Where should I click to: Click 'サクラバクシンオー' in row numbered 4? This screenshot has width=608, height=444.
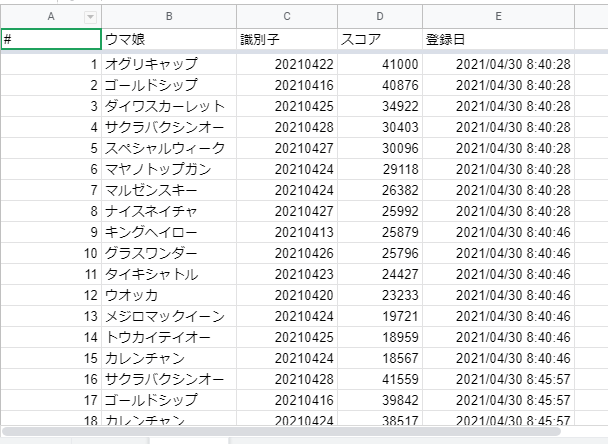[x=169, y=127]
